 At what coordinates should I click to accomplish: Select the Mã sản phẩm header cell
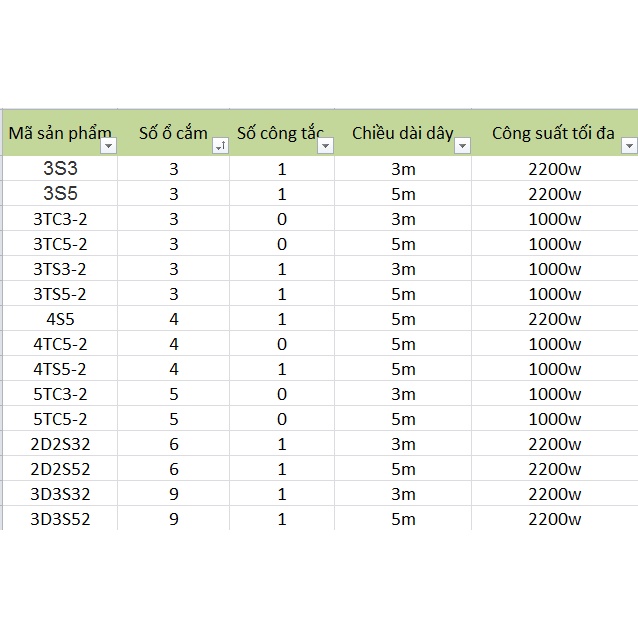coord(53,133)
